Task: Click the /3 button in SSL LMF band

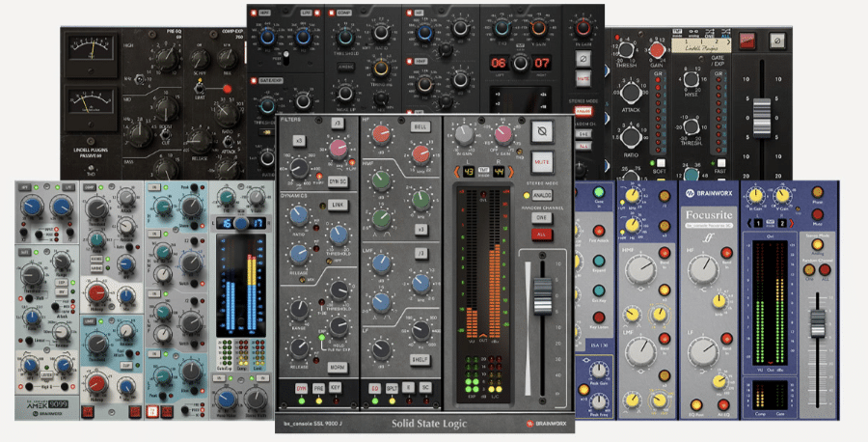Action: [x=420, y=253]
